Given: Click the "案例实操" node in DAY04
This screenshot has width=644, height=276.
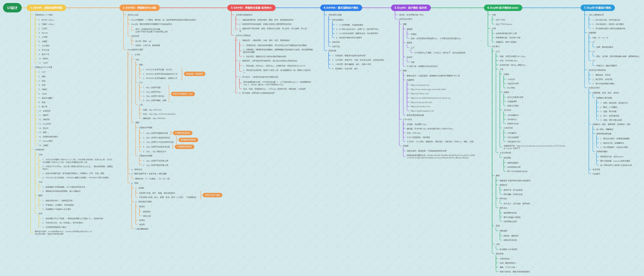Looking at the screenshot, I should (332, 51).
